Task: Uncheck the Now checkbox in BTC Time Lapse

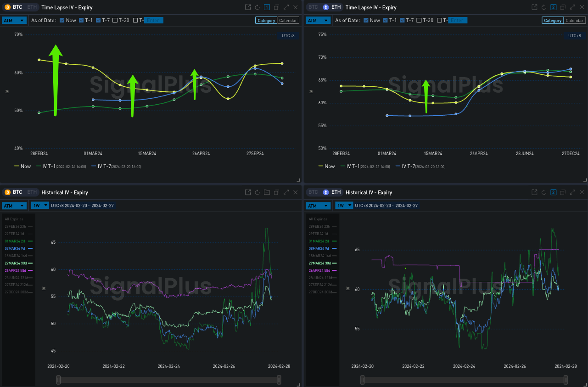Action: (62, 20)
